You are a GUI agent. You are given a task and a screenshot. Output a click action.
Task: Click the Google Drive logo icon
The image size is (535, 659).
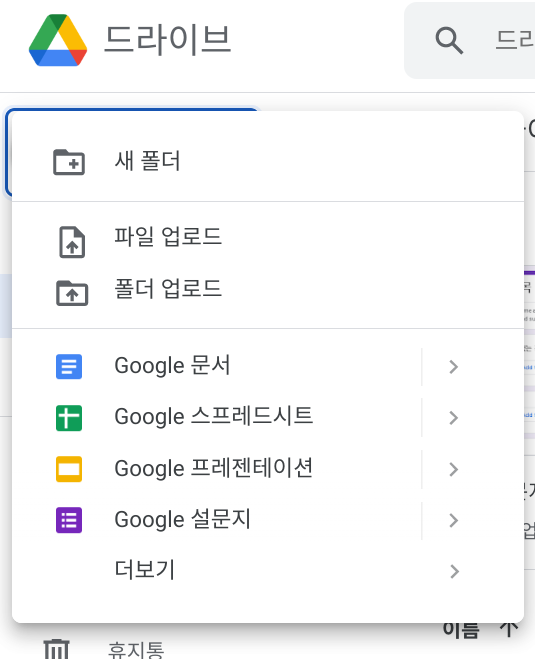pos(58,40)
